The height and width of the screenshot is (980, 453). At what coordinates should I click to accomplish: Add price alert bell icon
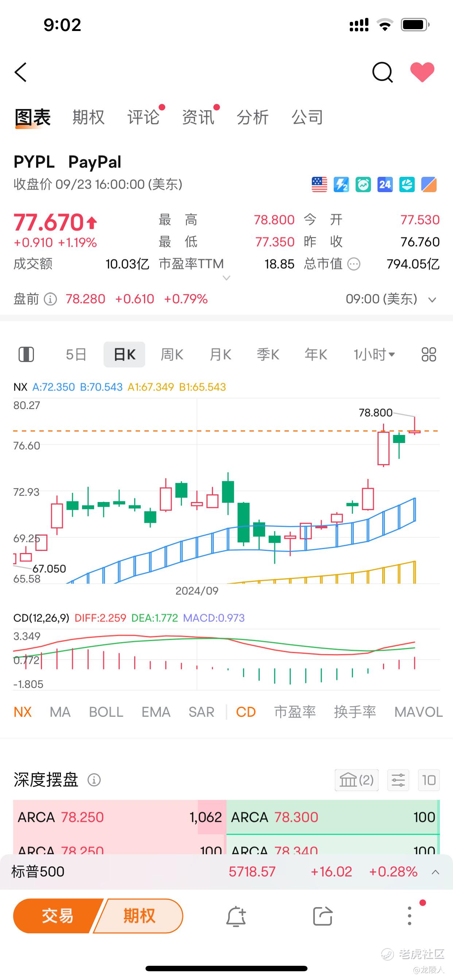click(236, 916)
